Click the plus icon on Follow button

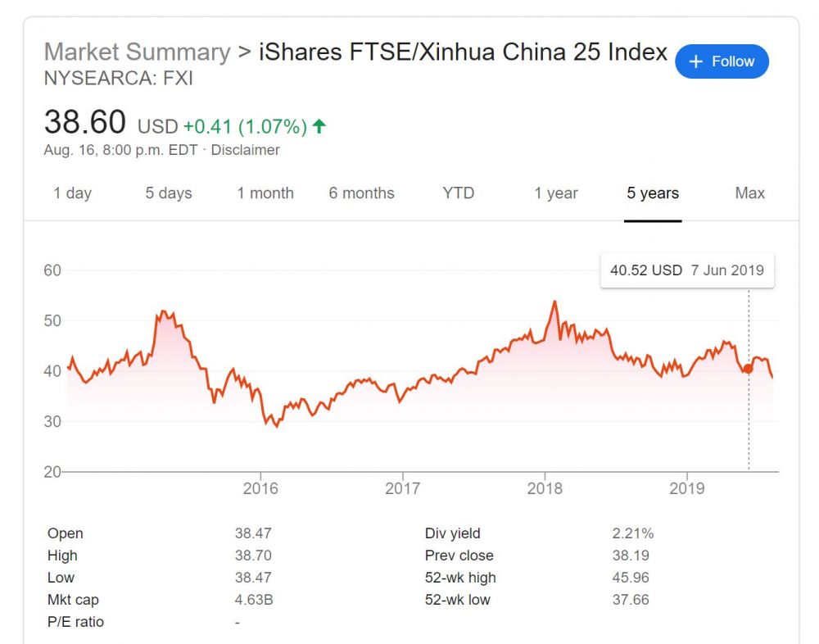pyautogui.click(x=696, y=62)
